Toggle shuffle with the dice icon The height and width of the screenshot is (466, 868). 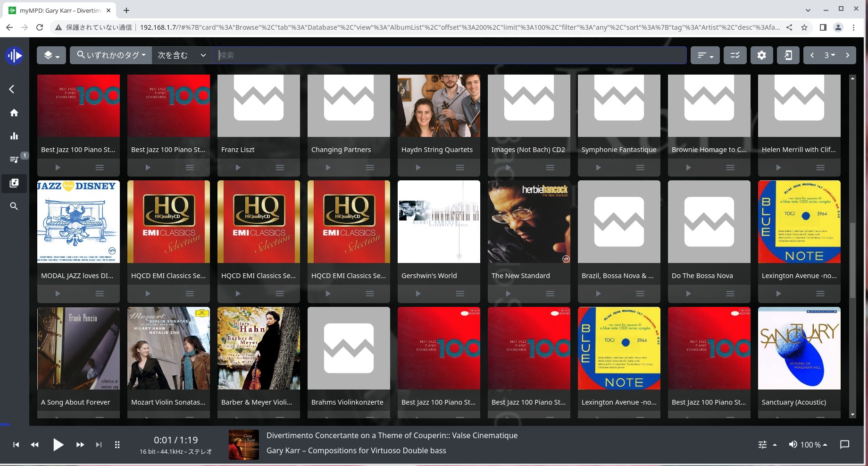coord(117,444)
